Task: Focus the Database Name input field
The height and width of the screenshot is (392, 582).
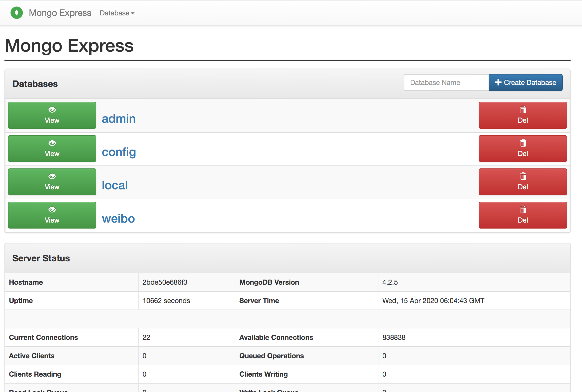Action: (x=446, y=82)
